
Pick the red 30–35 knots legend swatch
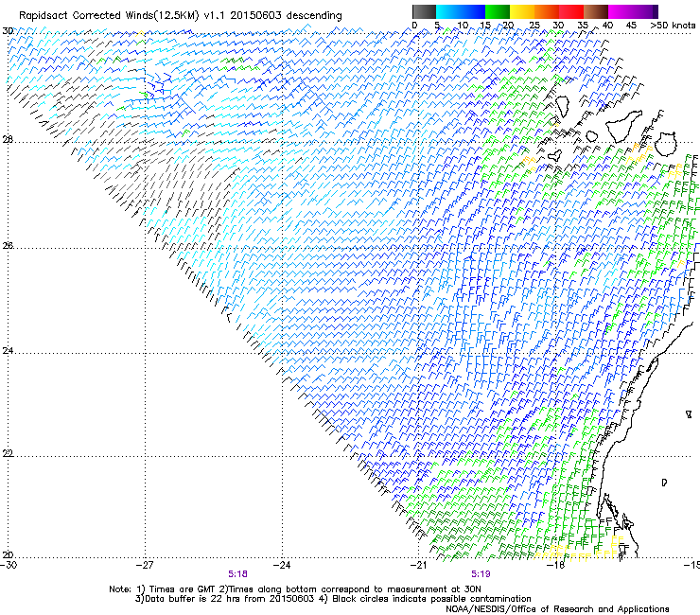pos(571,11)
